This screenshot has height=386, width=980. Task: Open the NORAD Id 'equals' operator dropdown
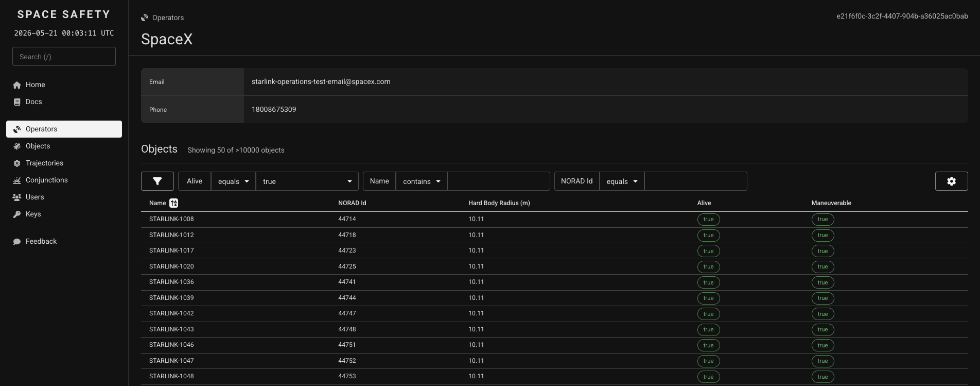click(x=622, y=181)
